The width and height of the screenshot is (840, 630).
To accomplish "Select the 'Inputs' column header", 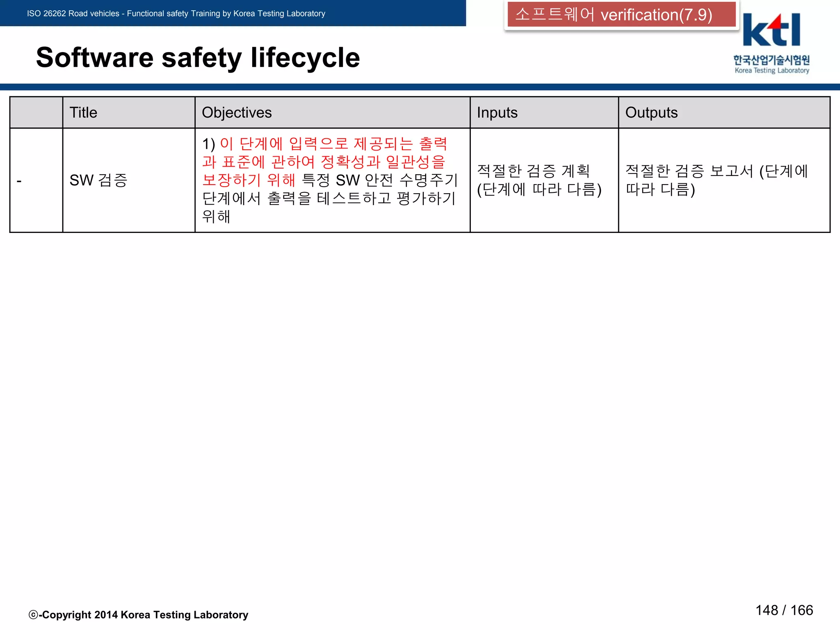I will pyautogui.click(x=544, y=112).
